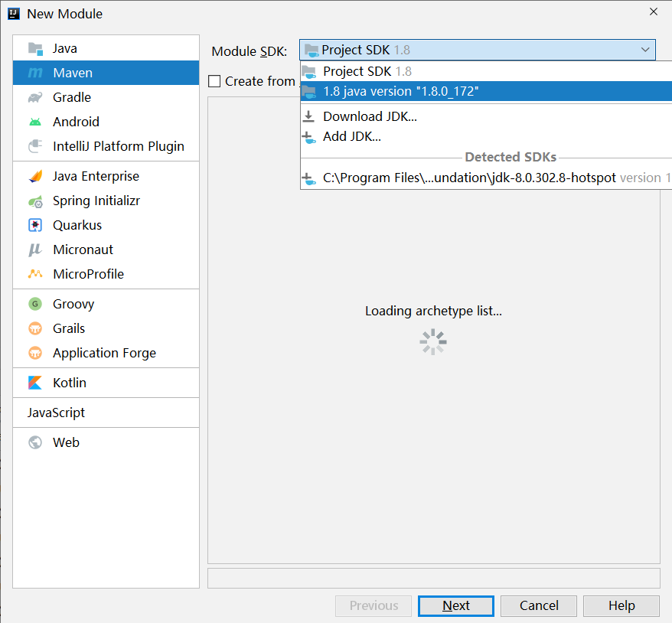Screen dimensions: 672x623
Task: Select Quarkus module type
Action: click(x=106, y=225)
